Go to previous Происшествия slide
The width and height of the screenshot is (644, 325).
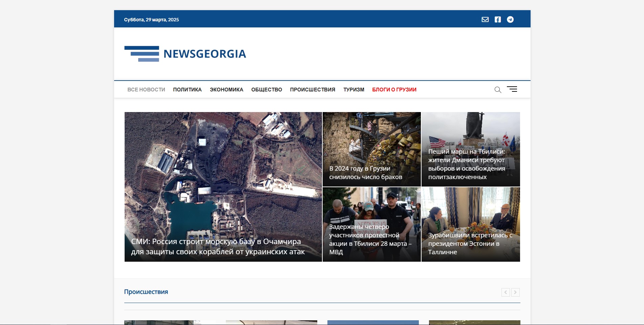point(505,292)
